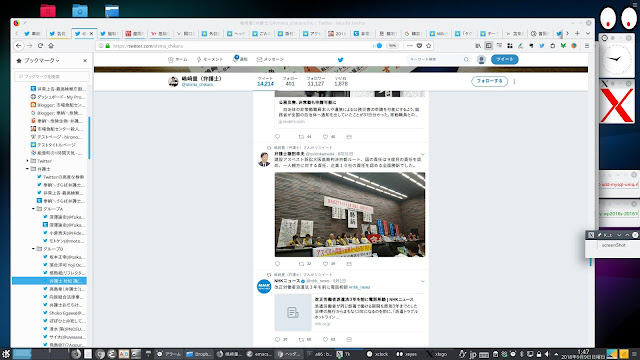Select the highlighted 弁護士 村松 bookmark
Image resolution: width=640 pixels, height=360 pixels.
point(49,281)
